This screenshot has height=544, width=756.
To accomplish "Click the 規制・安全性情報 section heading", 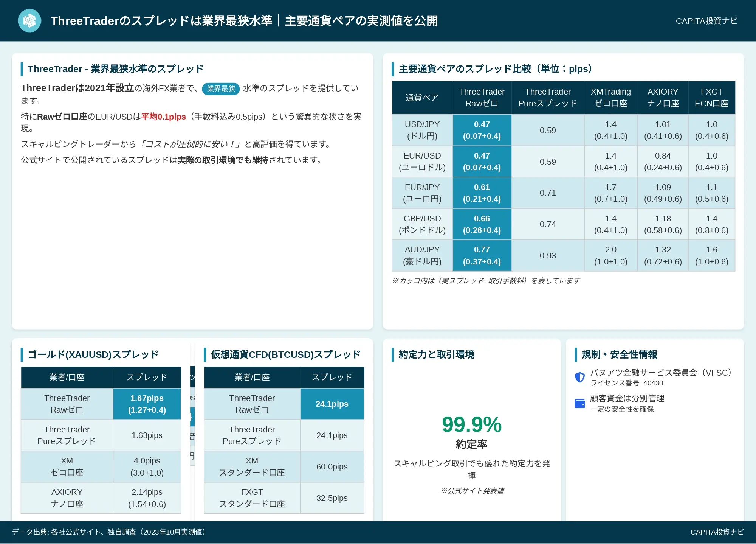I will [620, 354].
